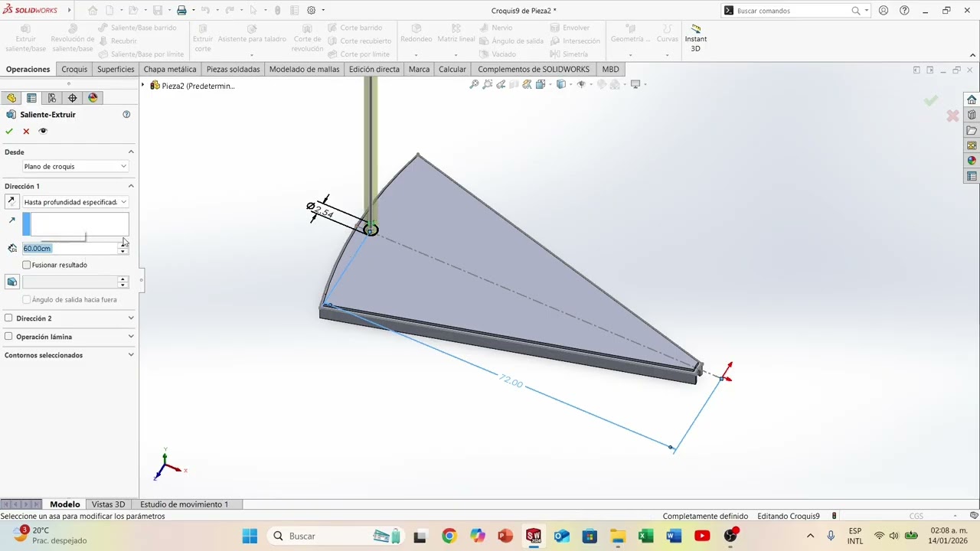Collapse the Desde section
Image resolution: width=980 pixels, height=551 pixels.
[131, 152]
